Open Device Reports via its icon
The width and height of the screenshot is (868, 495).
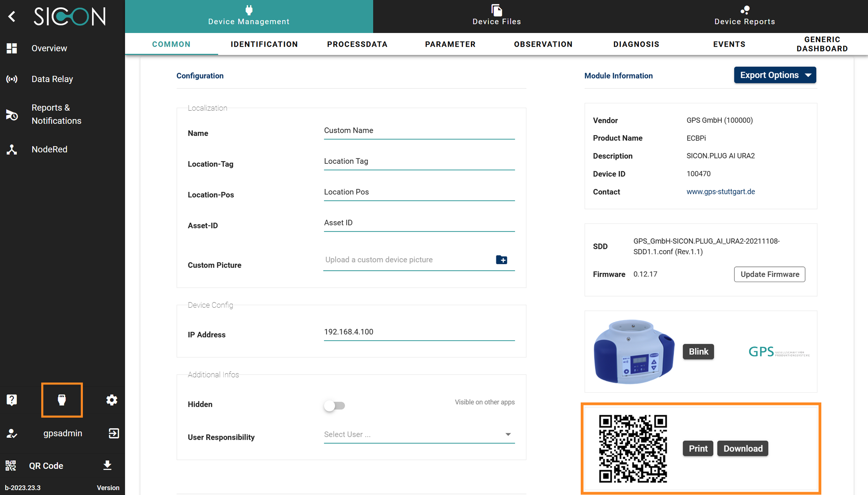[744, 14]
